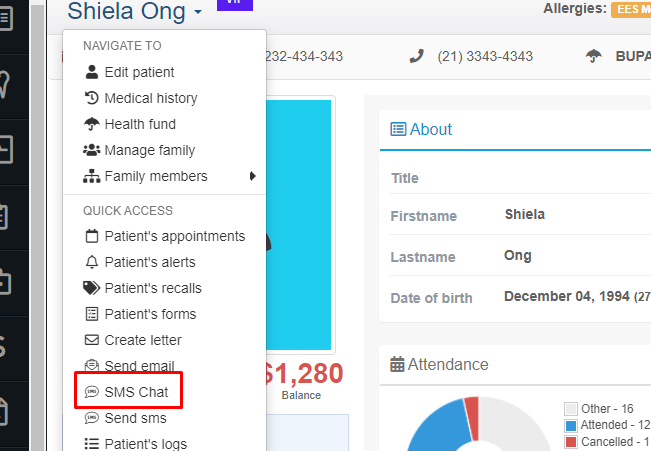This screenshot has width=651, height=451.
Task: Expand Family members submenu arrow
Action: (252, 176)
